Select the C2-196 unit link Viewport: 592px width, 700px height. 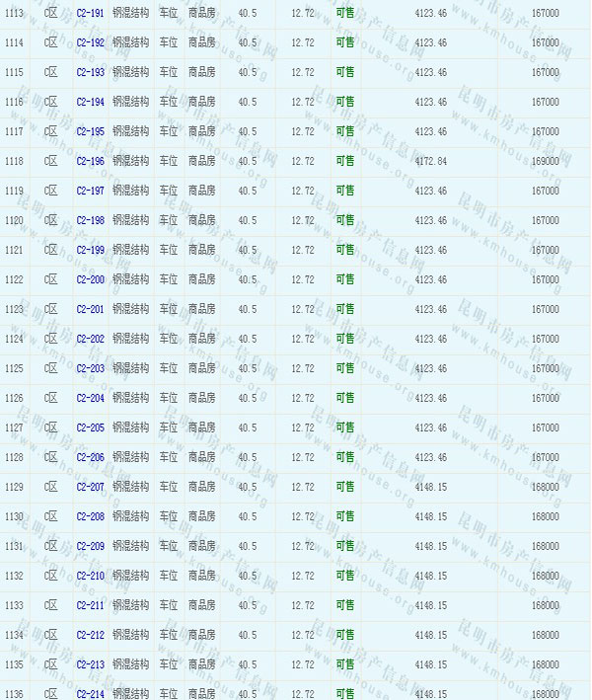[x=90, y=162]
